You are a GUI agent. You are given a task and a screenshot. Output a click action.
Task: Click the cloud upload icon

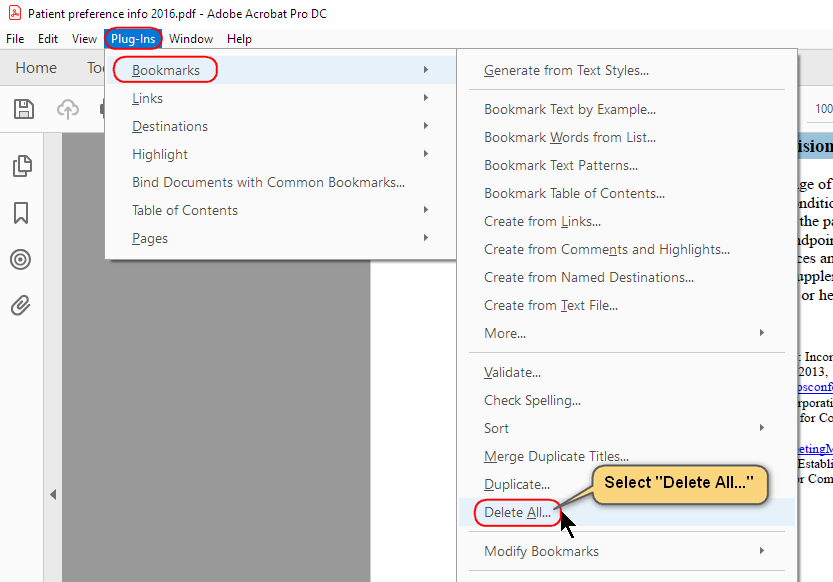point(67,109)
